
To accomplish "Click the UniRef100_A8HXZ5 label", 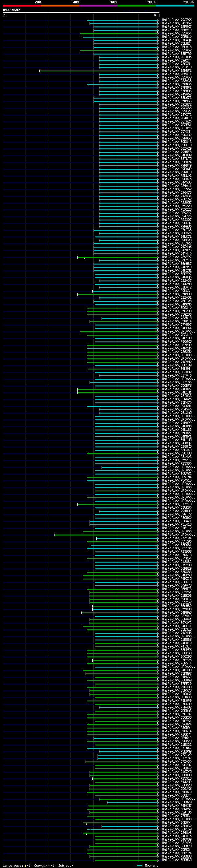I will 177,233.
